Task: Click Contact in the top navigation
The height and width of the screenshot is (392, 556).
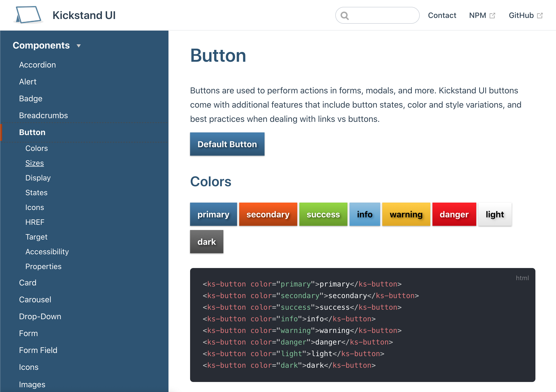Action: tap(442, 15)
